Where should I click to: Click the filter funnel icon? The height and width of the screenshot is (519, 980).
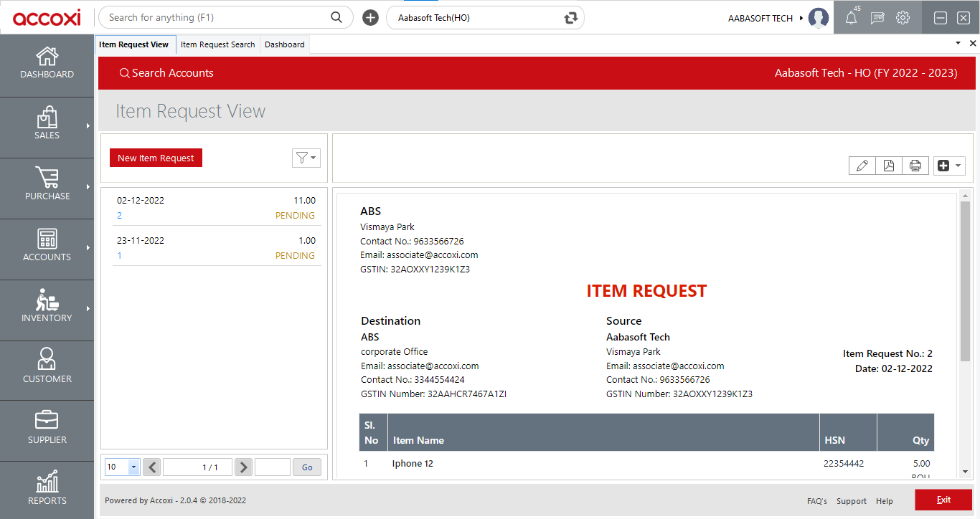(x=302, y=158)
